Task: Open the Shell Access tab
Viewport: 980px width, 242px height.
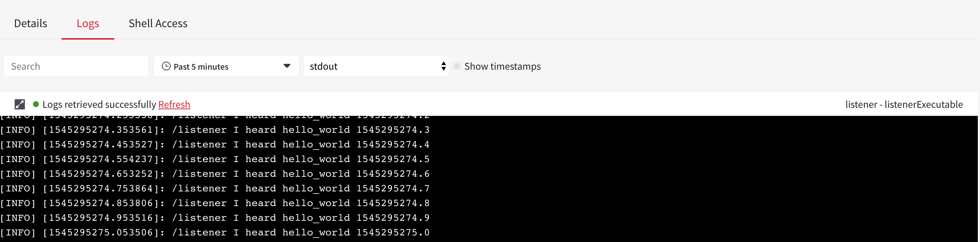Action: [158, 23]
